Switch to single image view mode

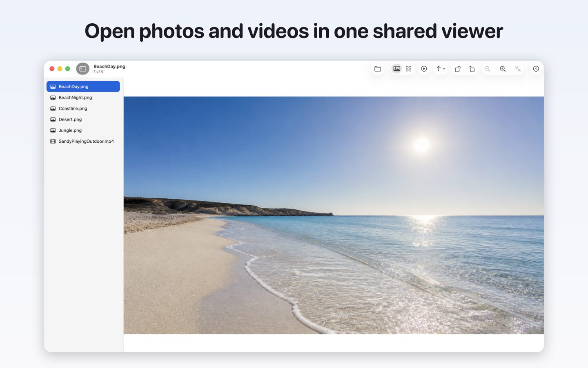point(396,69)
